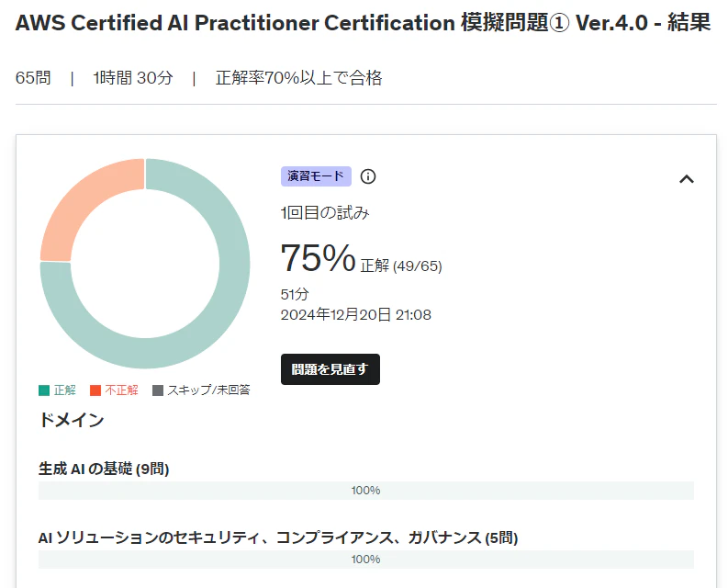
Task: Click the info icon beside 演習モード
Action: pos(368,176)
